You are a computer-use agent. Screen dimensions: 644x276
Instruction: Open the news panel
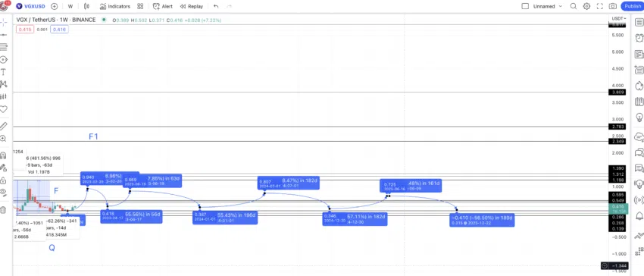click(639, 54)
